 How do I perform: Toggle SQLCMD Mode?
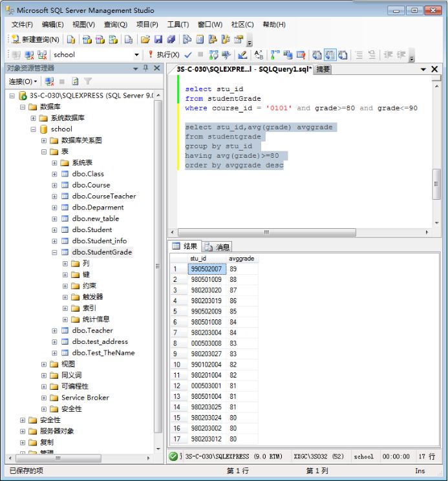click(x=301, y=55)
